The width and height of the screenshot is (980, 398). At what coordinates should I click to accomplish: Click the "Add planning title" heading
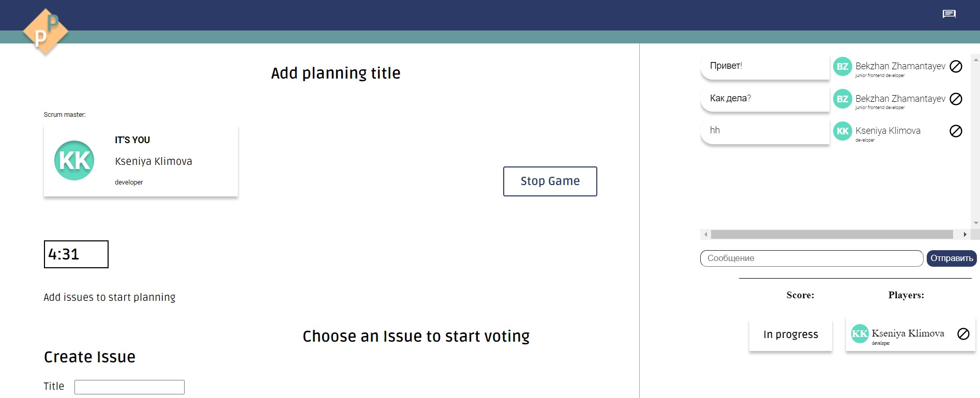[x=336, y=73]
